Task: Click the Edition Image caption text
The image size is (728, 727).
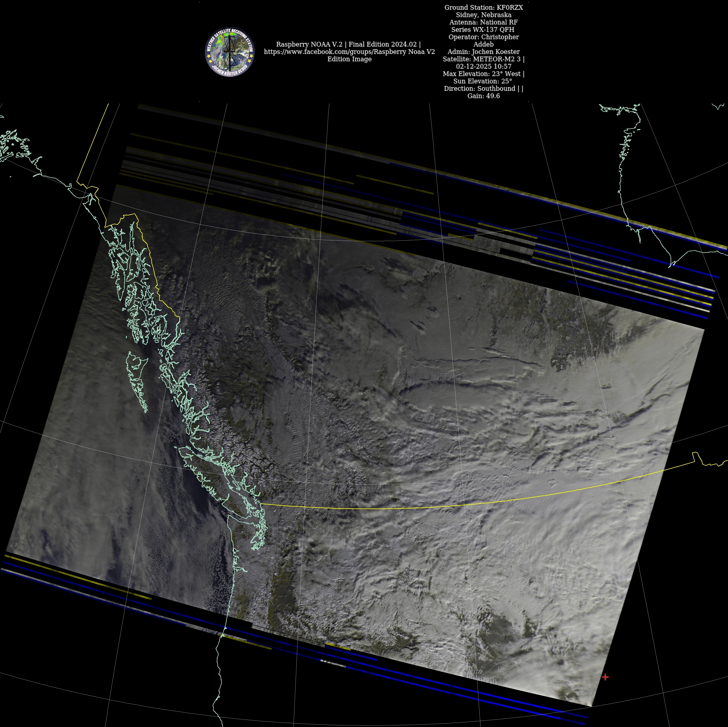Action: (349, 59)
